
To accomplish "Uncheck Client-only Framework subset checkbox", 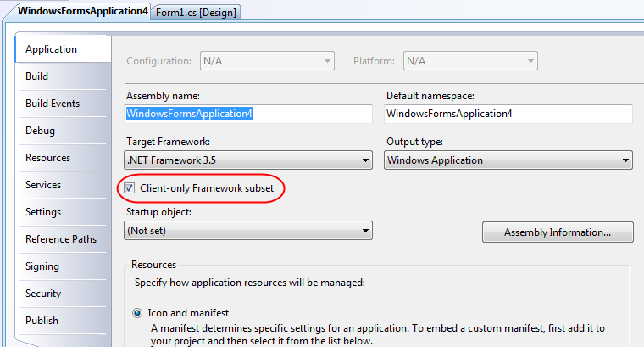I will (130, 188).
